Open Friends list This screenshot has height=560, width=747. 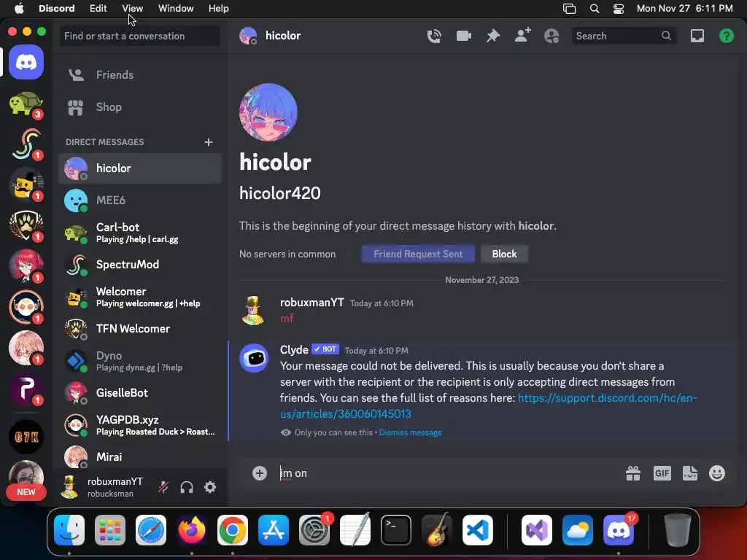point(140,75)
